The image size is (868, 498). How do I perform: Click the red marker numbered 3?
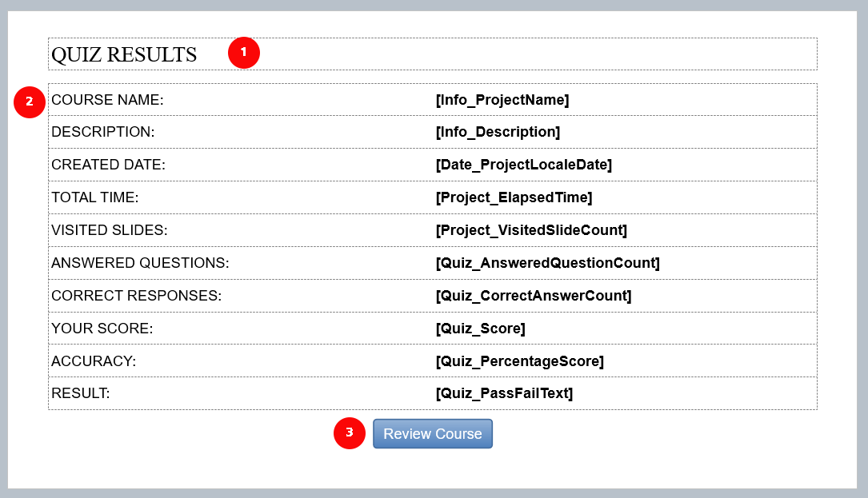[350, 432]
